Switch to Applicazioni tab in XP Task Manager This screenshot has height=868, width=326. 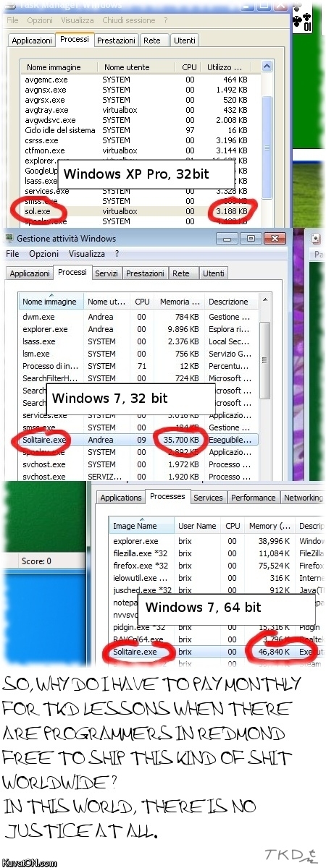click(x=32, y=41)
